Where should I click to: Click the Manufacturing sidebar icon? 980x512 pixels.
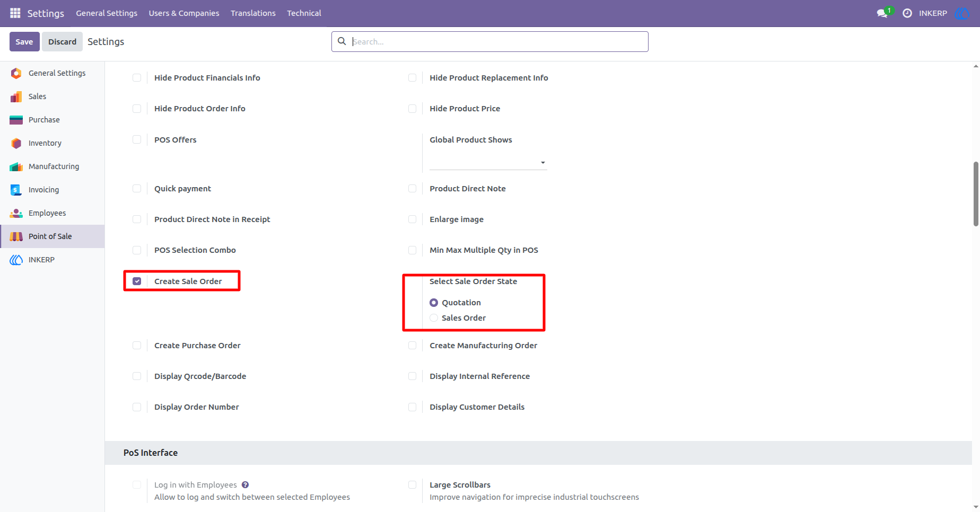(16, 166)
